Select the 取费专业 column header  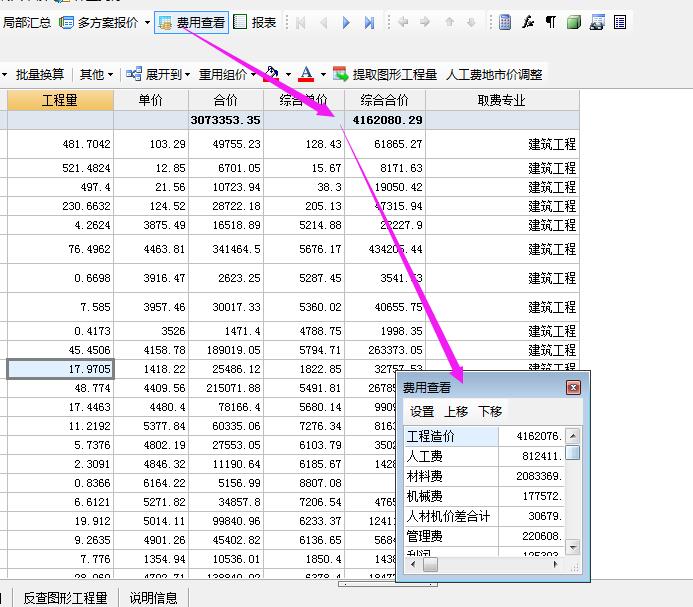(502, 100)
